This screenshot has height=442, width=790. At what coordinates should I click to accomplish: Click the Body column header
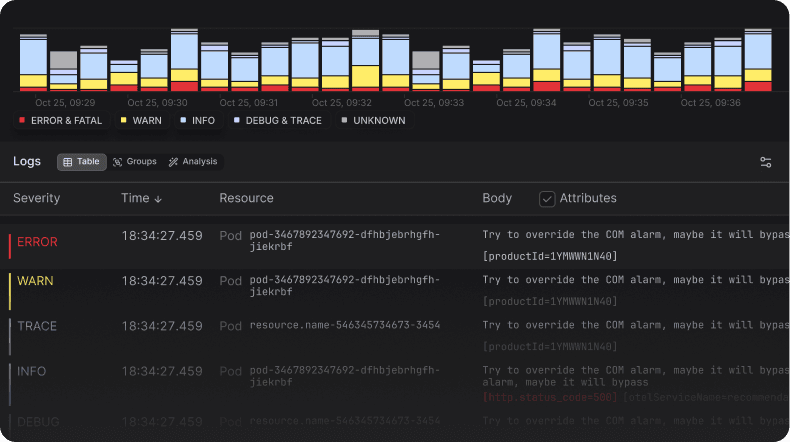(497, 198)
